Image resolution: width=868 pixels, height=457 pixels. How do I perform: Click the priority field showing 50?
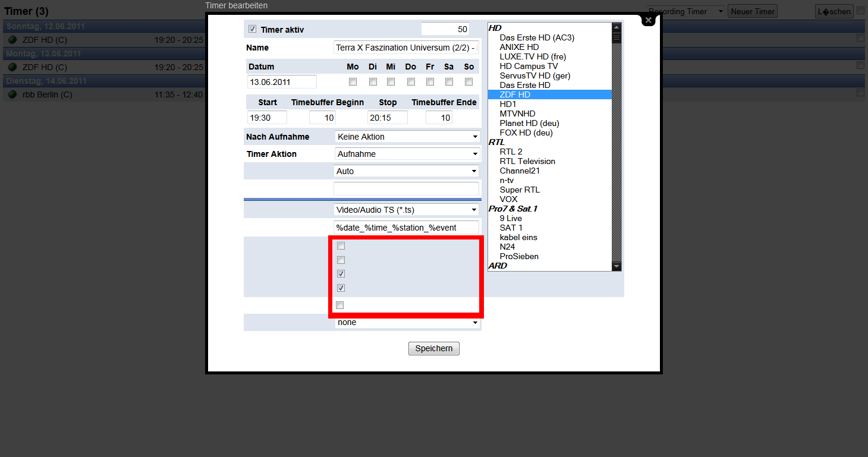click(445, 29)
